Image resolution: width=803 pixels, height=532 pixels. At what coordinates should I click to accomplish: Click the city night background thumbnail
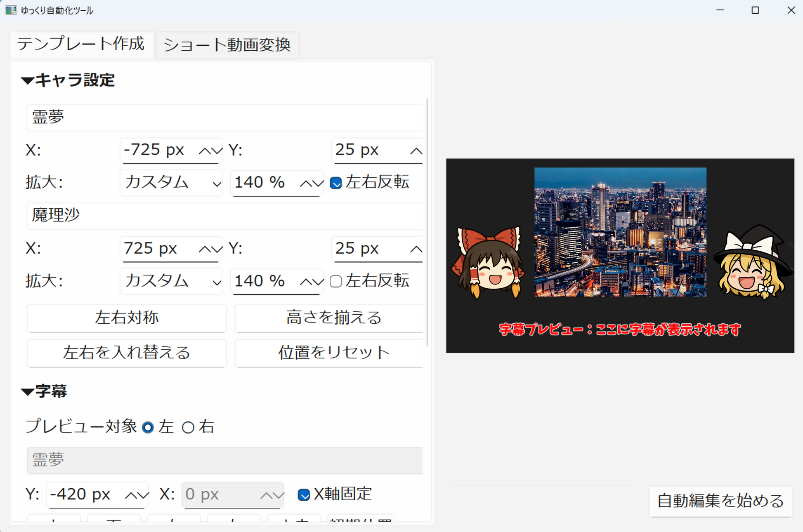point(620,232)
